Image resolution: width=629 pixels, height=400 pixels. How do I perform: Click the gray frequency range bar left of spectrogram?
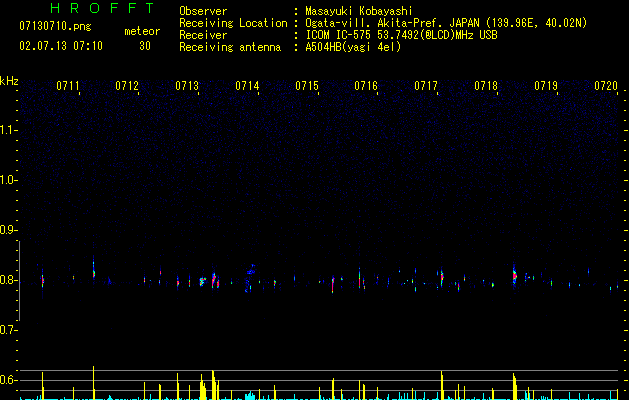tap(20, 281)
